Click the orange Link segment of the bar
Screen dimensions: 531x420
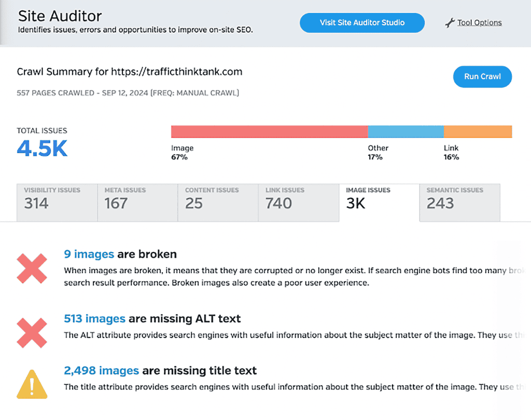(478, 131)
